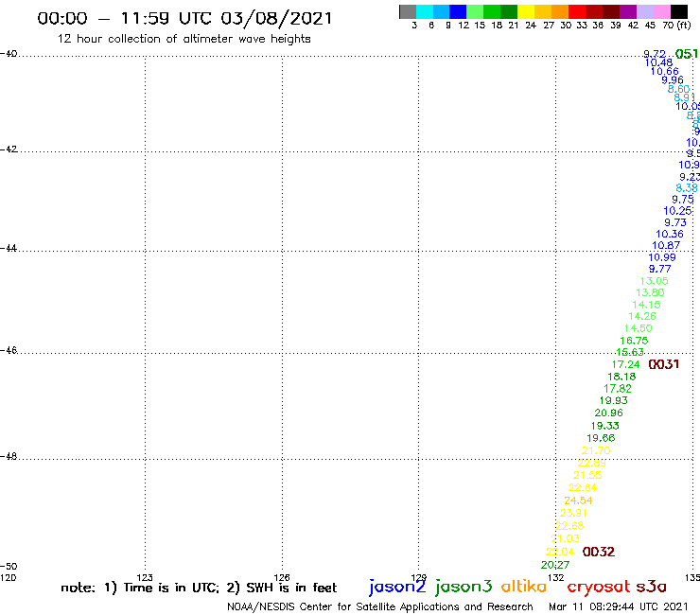700x615 pixels.
Task: Click the '12 hour collection of altimeter wave heights' subtitle
Action: click(x=184, y=39)
